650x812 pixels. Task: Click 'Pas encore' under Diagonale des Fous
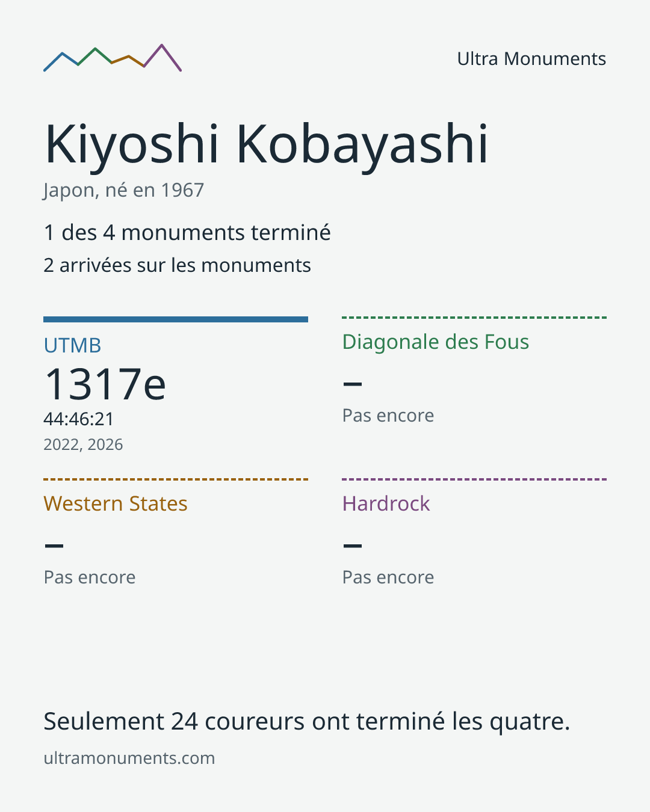tap(388, 416)
